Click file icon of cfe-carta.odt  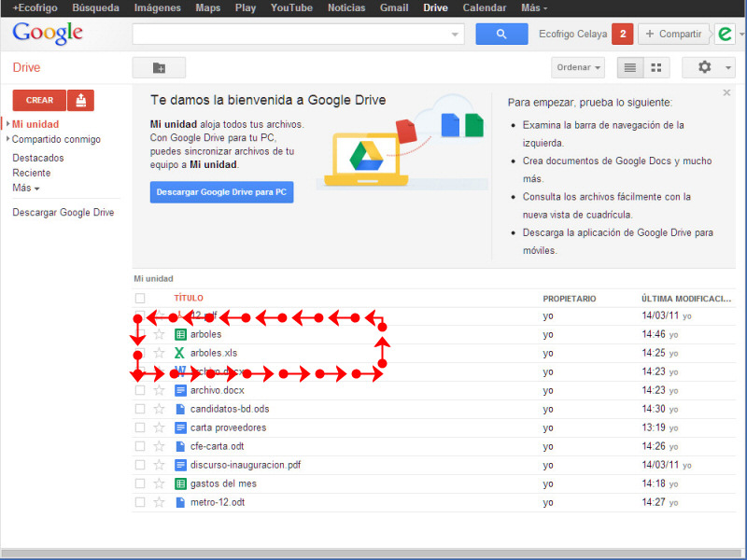tap(180, 446)
